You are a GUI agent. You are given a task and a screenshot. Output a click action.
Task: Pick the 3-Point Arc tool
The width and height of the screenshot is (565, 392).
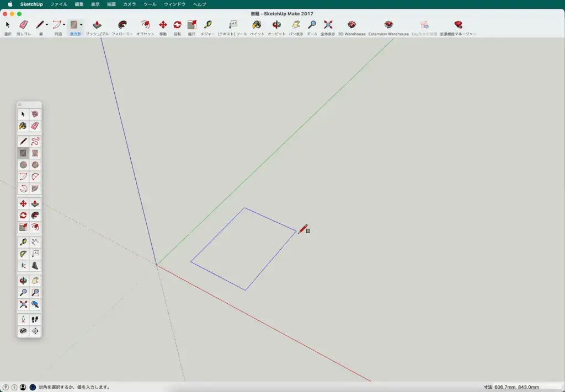click(x=23, y=189)
